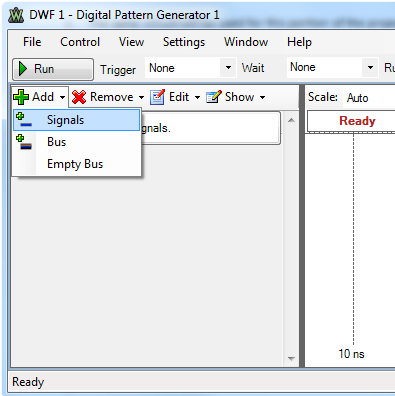Open the Edit dropdown arrow

(197, 97)
